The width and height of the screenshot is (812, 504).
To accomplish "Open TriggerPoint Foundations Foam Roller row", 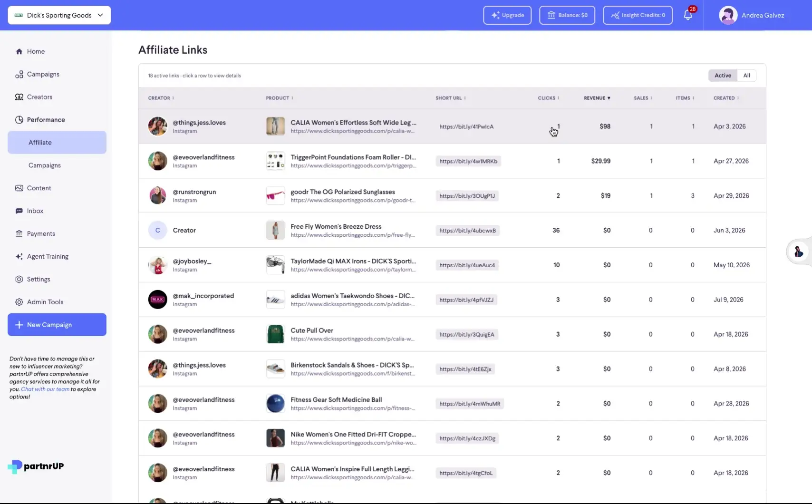I will point(452,161).
